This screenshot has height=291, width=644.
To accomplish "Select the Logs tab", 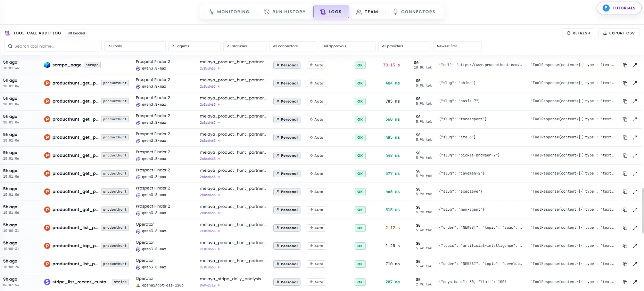I will pyautogui.click(x=331, y=12).
